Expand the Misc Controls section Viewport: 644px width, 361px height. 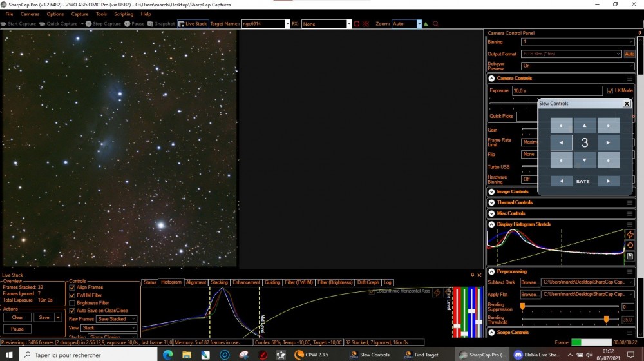[491, 213]
